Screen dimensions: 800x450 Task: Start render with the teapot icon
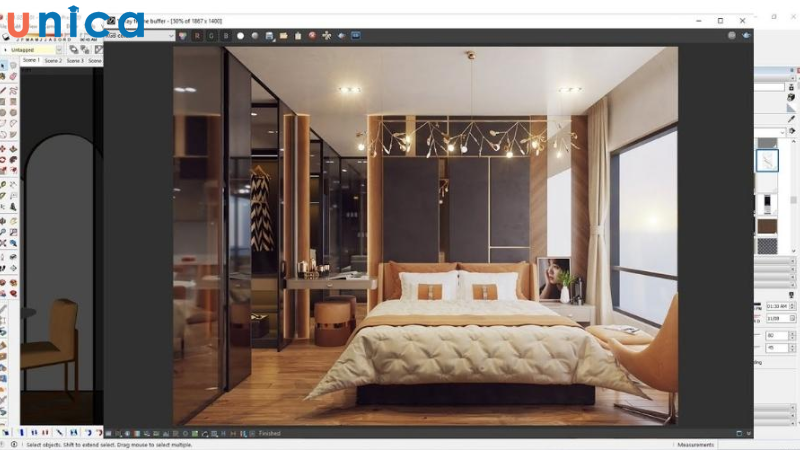pos(341,36)
